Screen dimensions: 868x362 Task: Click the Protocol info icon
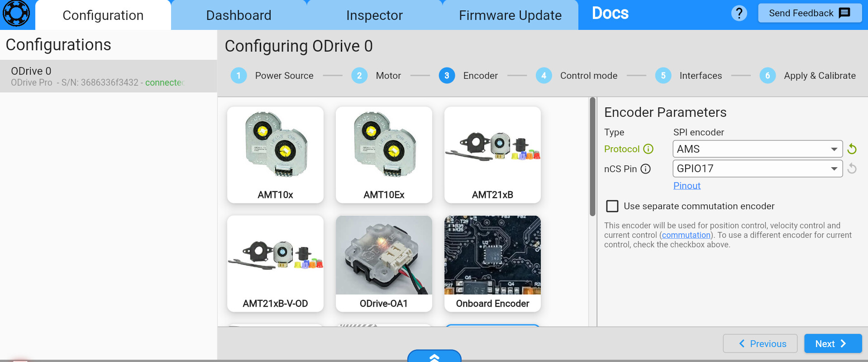(649, 149)
